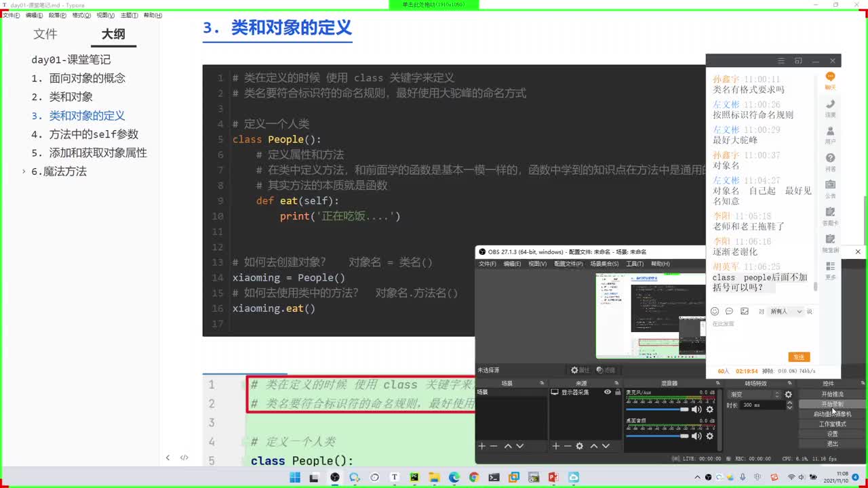Open Typora 主题(T) menu
Viewport: 868px width, 488px height.
[129, 15]
